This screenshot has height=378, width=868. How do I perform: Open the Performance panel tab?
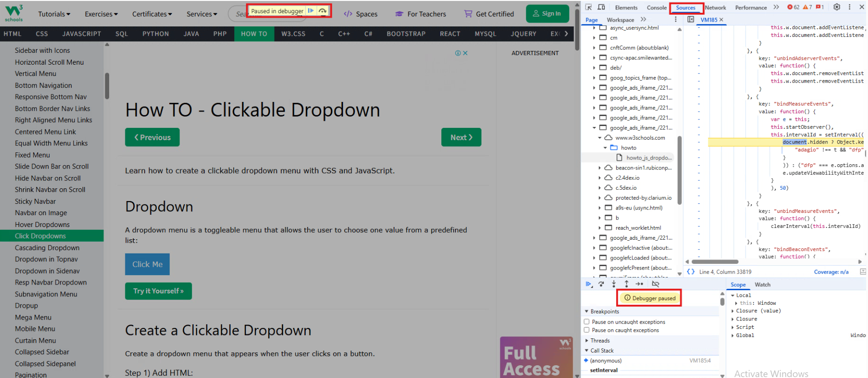751,8
